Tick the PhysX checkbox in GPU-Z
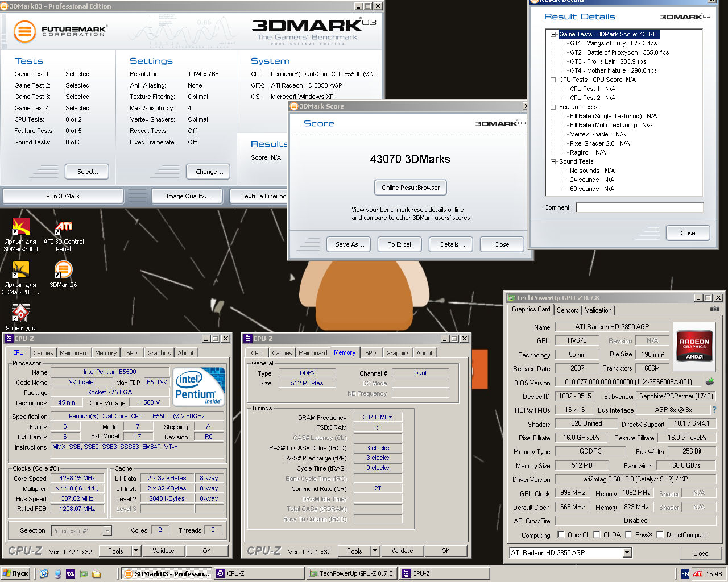 629,535
